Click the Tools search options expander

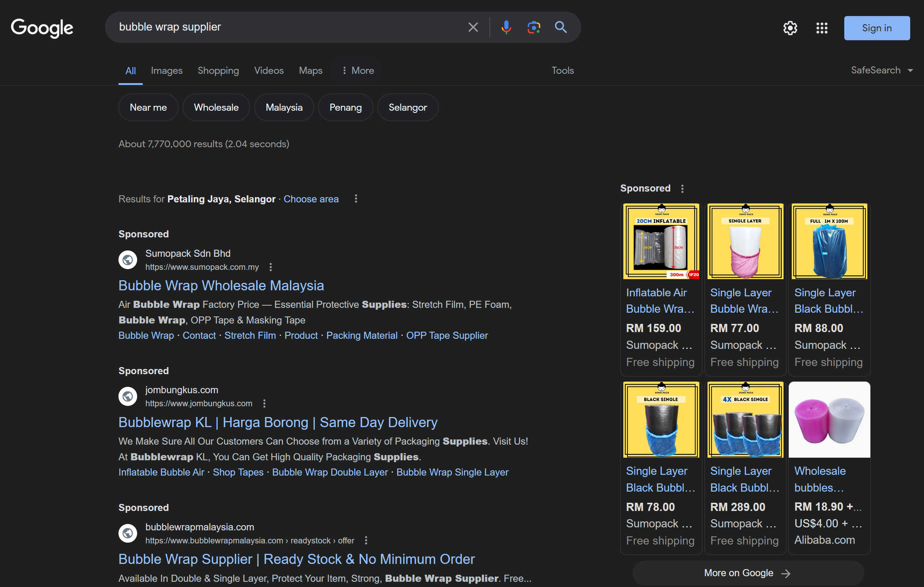tap(562, 70)
